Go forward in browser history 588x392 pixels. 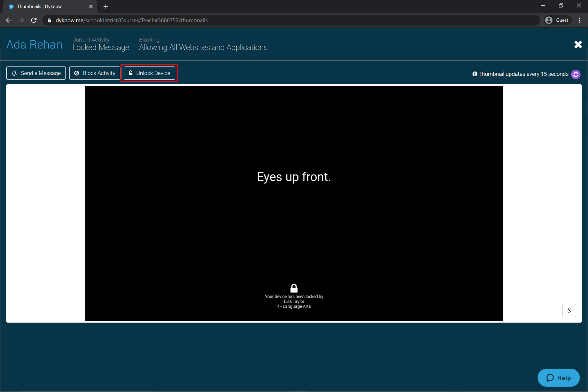(21, 20)
